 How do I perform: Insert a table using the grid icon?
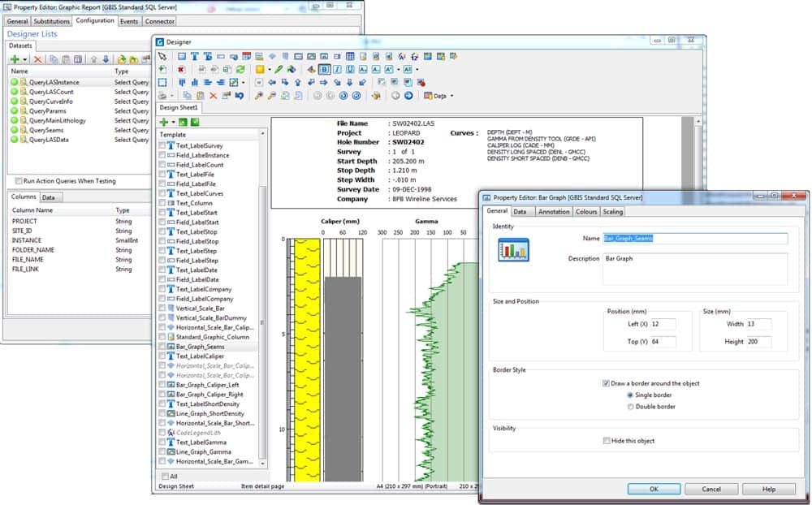[x=351, y=56]
